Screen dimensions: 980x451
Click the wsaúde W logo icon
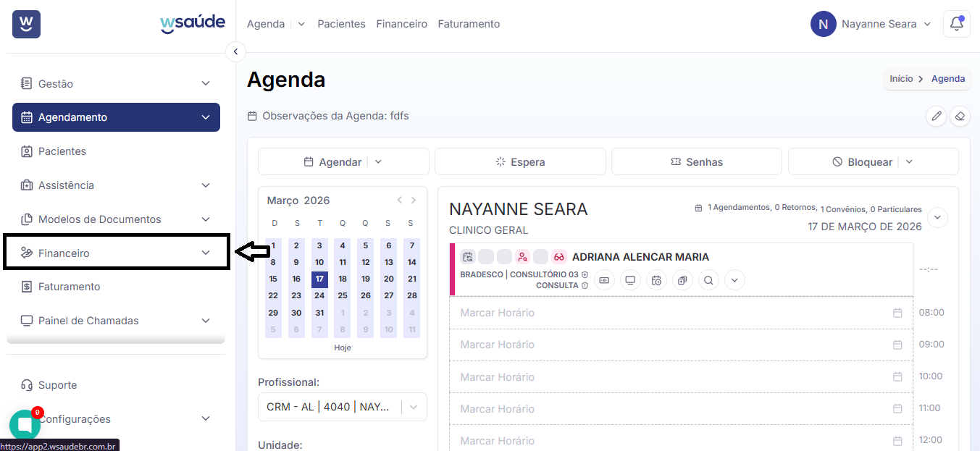pos(26,24)
